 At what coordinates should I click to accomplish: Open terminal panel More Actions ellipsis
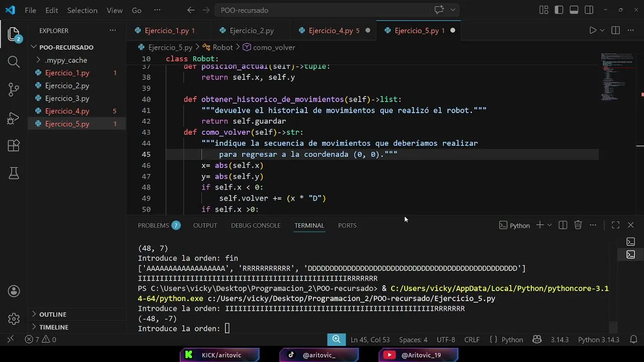(593, 225)
